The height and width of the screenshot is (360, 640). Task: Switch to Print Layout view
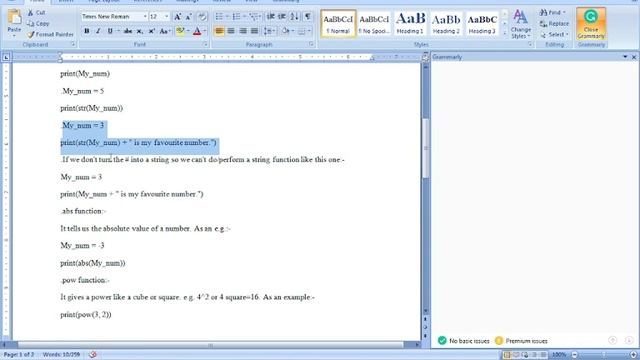coord(507,355)
